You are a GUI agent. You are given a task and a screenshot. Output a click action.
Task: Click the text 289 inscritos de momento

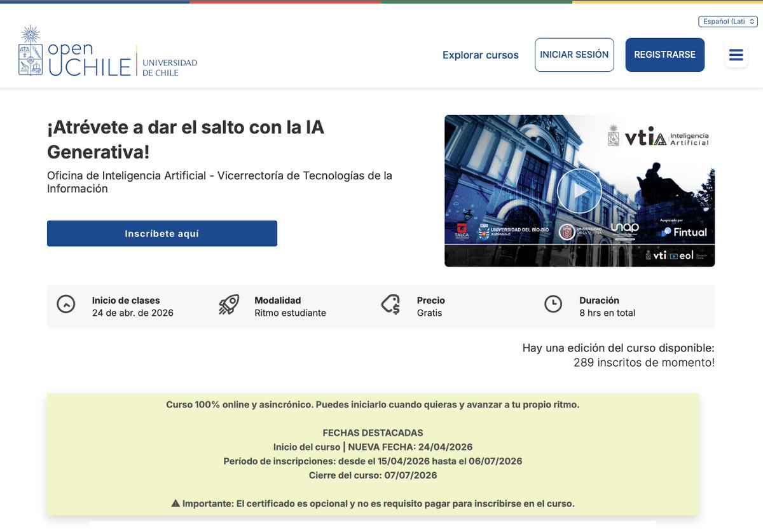click(642, 362)
